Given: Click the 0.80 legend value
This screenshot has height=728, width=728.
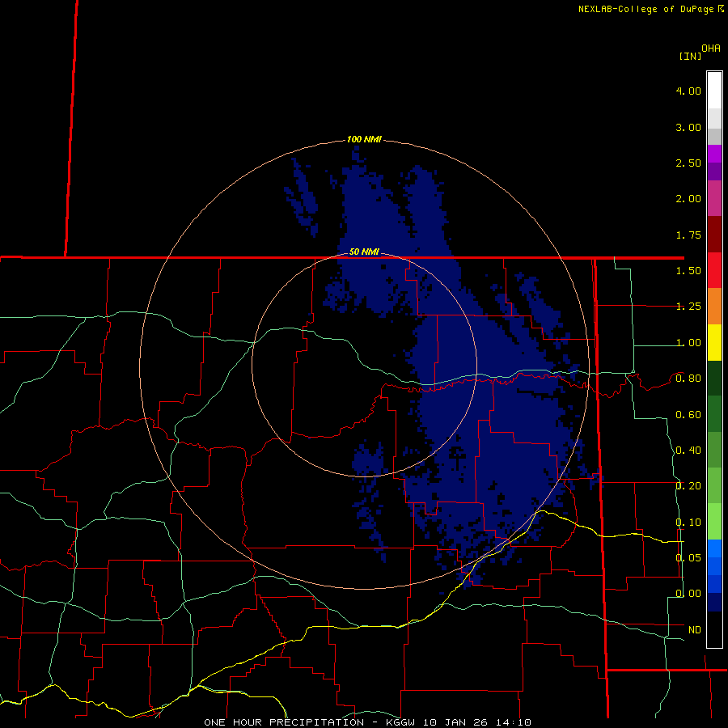Looking at the screenshot, I should (688, 379).
